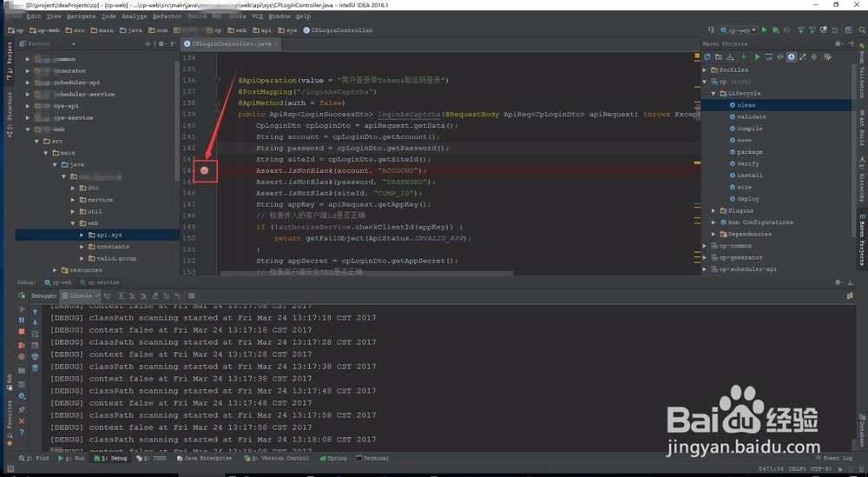Switch to the Debugger tab
This screenshot has width=868, height=477.
43,295
